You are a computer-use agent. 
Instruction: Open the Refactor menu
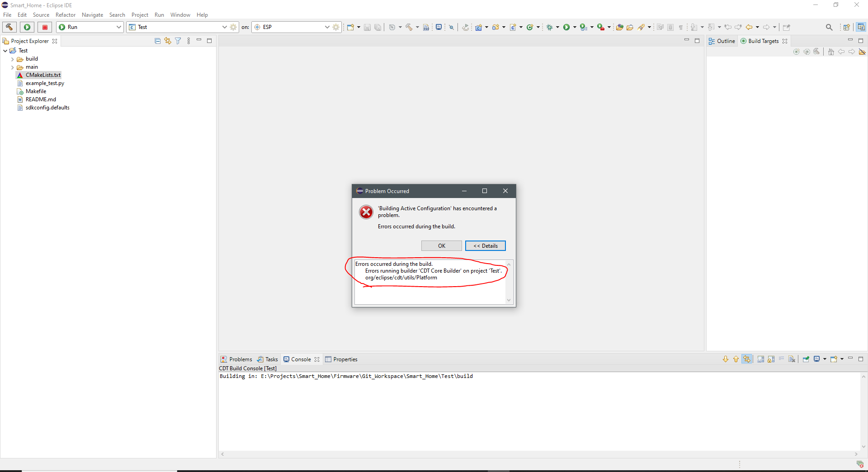66,15
